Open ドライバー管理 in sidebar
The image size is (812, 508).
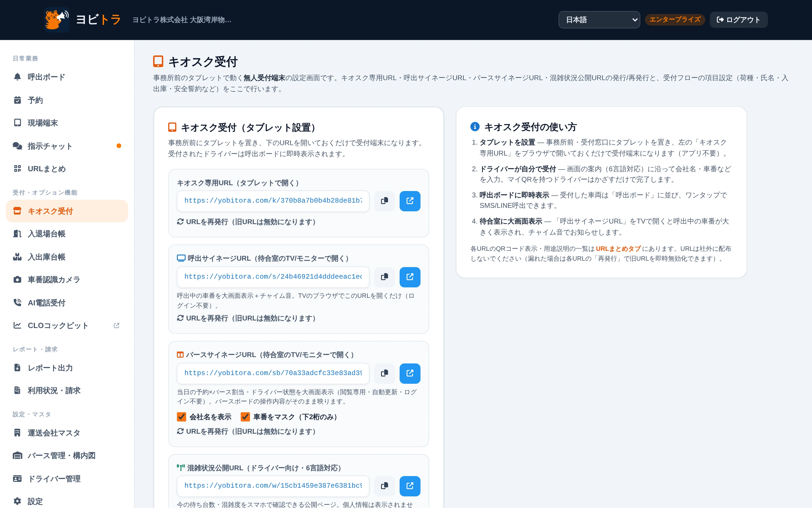(x=67, y=479)
